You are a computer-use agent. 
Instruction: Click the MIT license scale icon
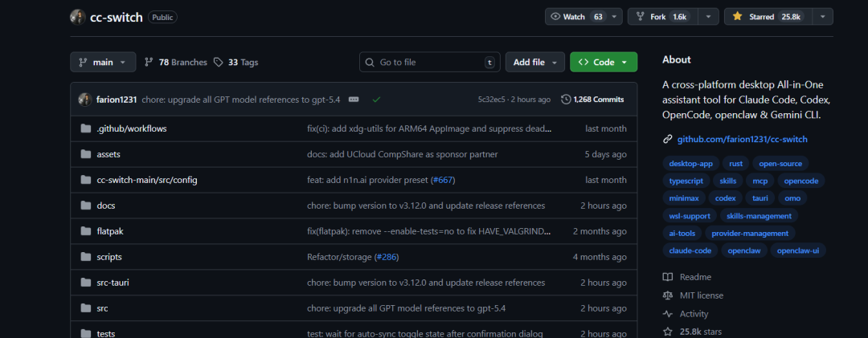pos(667,295)
